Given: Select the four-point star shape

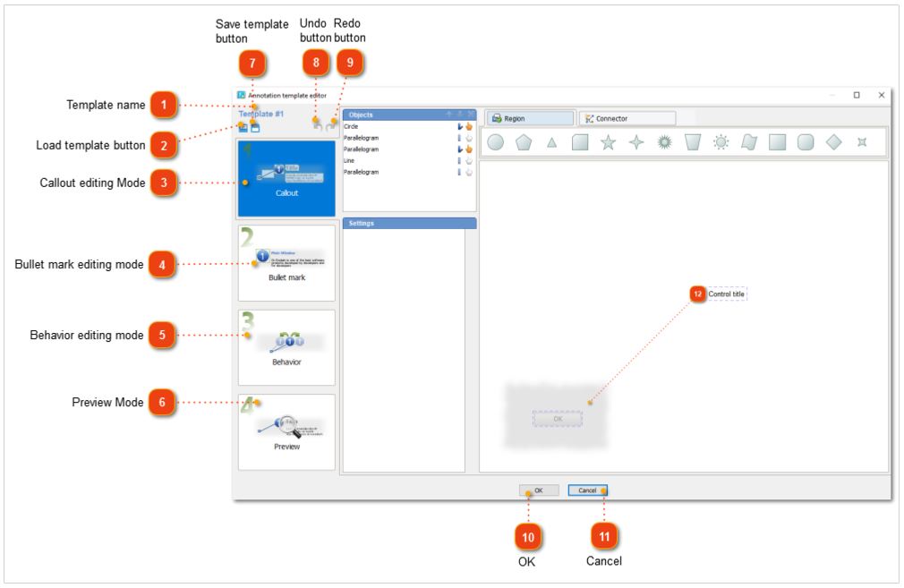Looking at the screenshot, I should [x=636, y=141].
